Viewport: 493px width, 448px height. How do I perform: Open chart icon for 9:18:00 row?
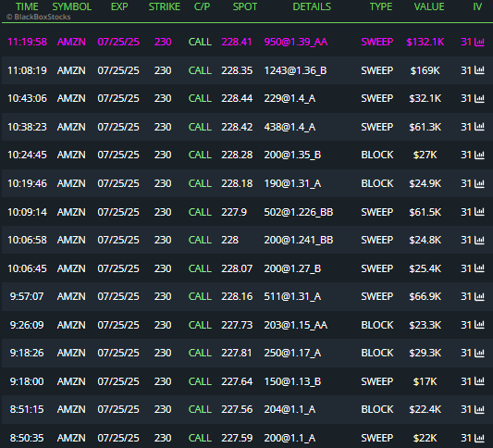pos(479,381)
